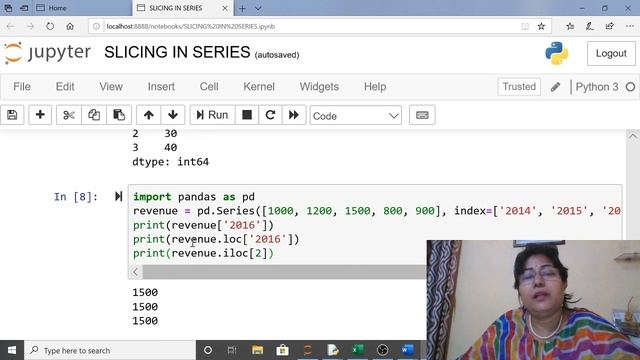Open the browser favorites hub icon
This screenshot has height=360, width=640.
click(x=570, y=27)
